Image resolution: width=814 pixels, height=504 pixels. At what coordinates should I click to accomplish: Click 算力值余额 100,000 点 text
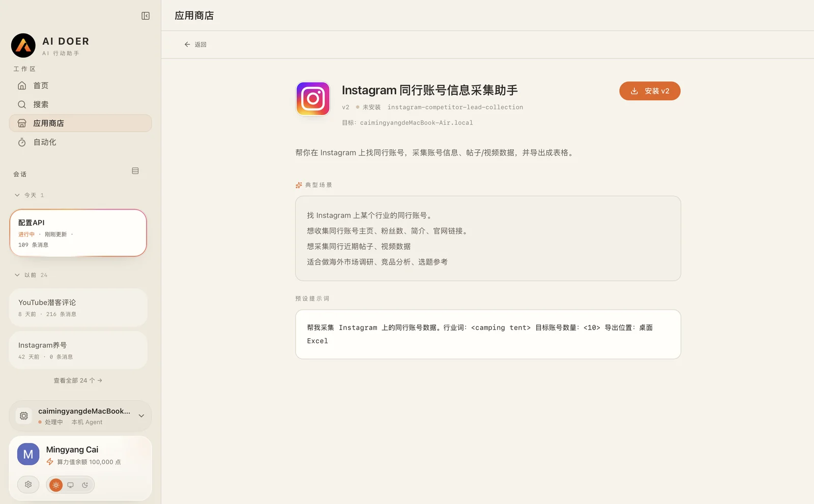89,462
